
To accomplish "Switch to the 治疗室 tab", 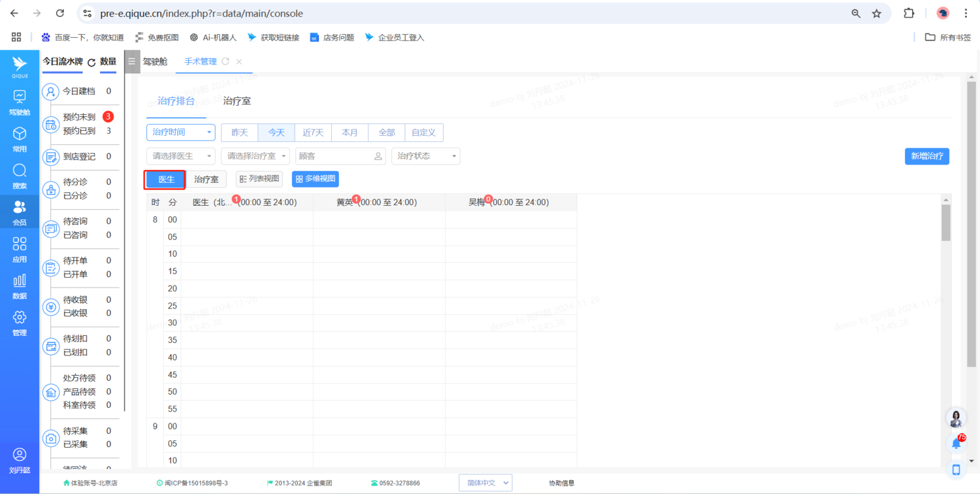I will click(237, 101).
